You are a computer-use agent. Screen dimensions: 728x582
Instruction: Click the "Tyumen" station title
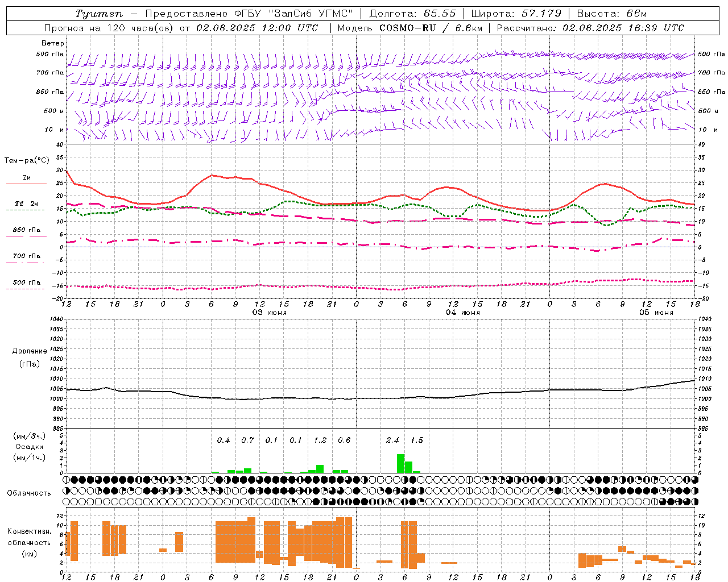coord(99,14)
